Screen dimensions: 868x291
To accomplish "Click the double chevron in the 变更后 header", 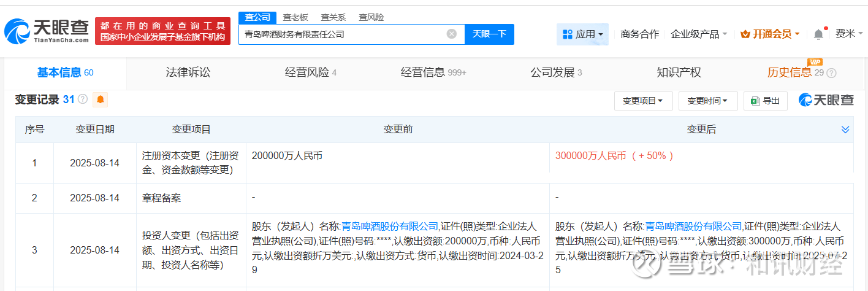I will (x=845, y=130).
